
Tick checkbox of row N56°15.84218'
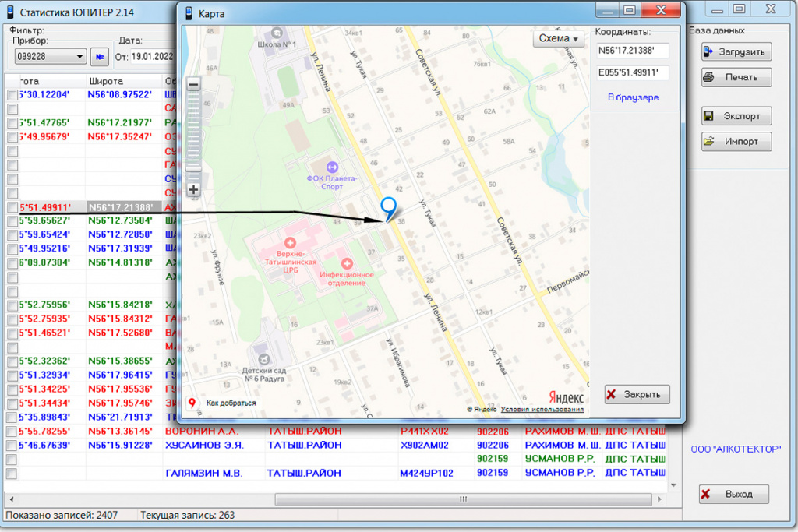tap(12, 305)
